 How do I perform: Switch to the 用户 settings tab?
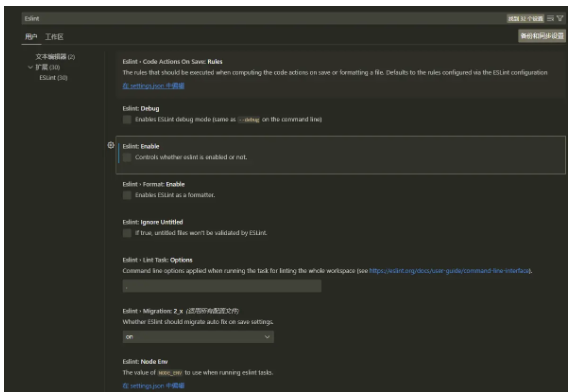(31, 36)
